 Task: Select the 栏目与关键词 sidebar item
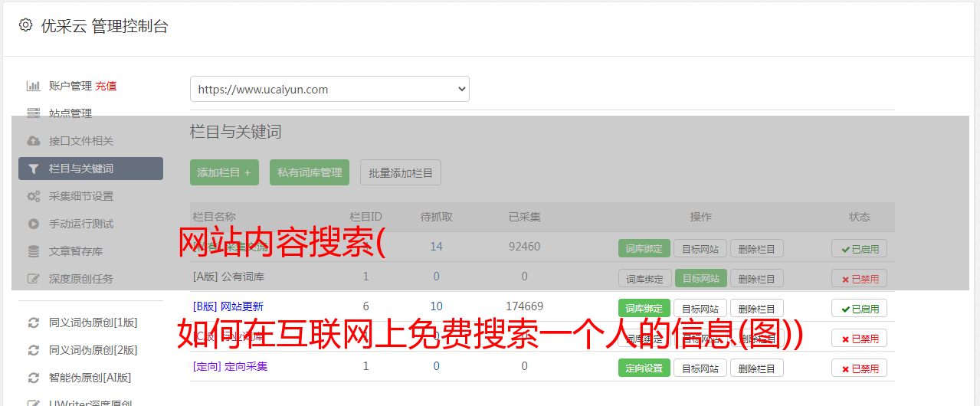(90, 169)
